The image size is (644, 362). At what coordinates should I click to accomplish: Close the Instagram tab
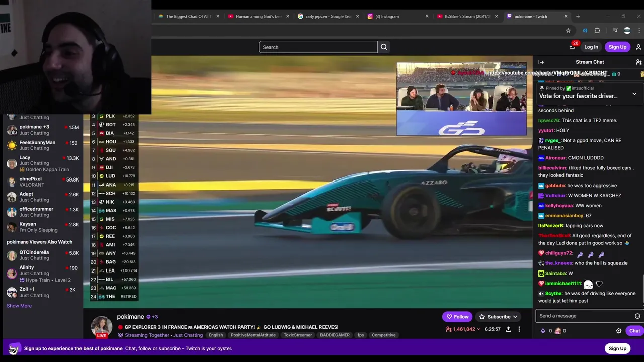tap(427, 16)
